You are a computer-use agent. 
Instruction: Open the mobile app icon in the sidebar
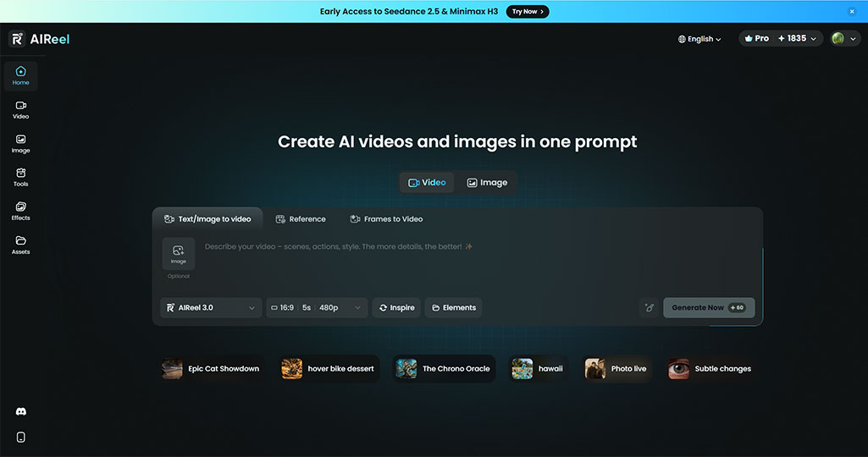click(x=21, y=437)
